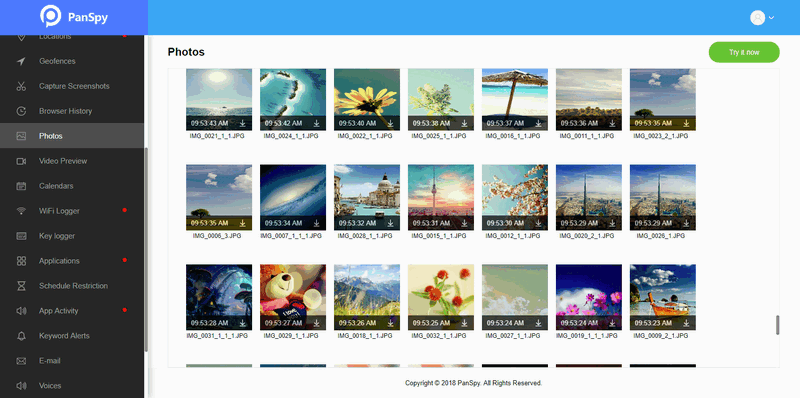Download the IMG_0022_1_1.JPG photo

391,123
